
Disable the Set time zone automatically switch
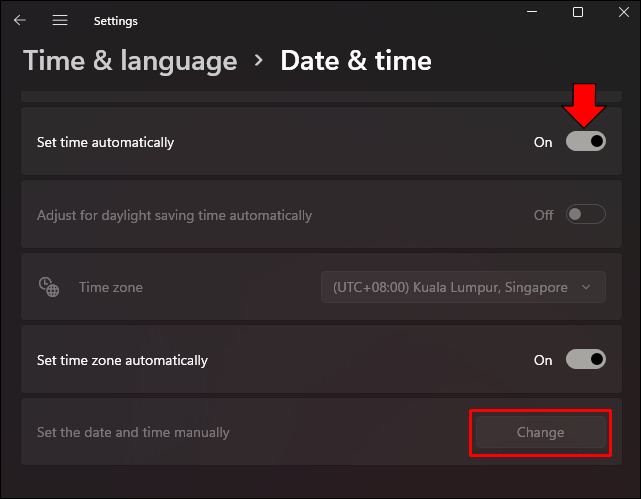click(x=586, y=360)
